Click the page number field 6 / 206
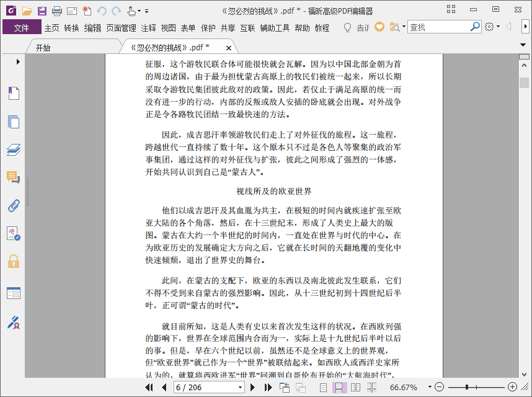The height and width of the screenshot is (397, 532). (205, 387)
